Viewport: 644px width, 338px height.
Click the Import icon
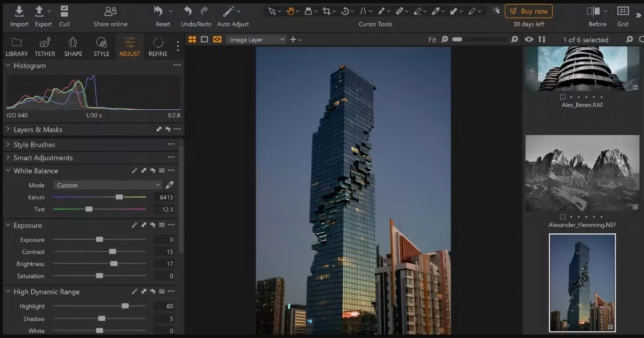pyautogui.click(x=19, y=12)
